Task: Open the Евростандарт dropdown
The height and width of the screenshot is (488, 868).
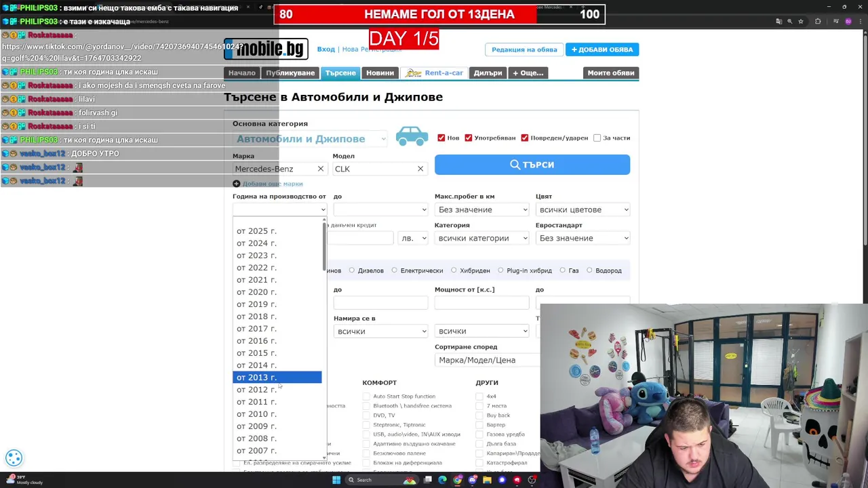Action: 583,238
